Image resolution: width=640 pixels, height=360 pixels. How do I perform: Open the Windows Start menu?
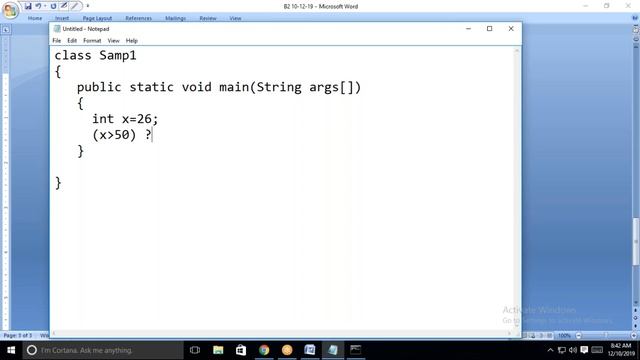tap(11, 350)
